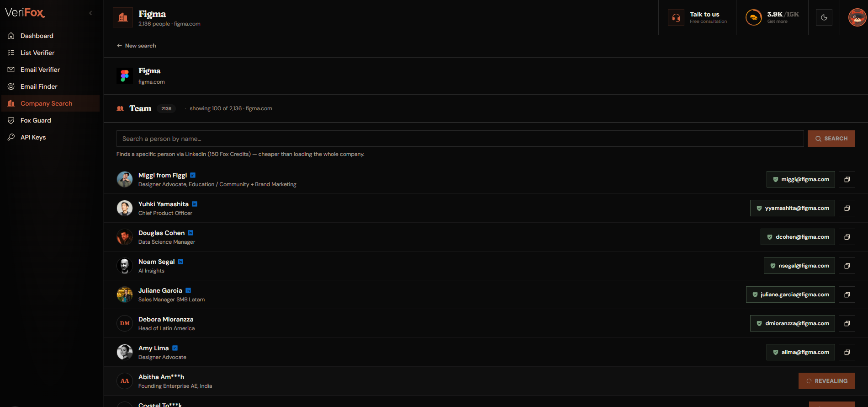Screen dimensions: 868x407
Task: Click the Team people icon
Action: click(120, 108)
